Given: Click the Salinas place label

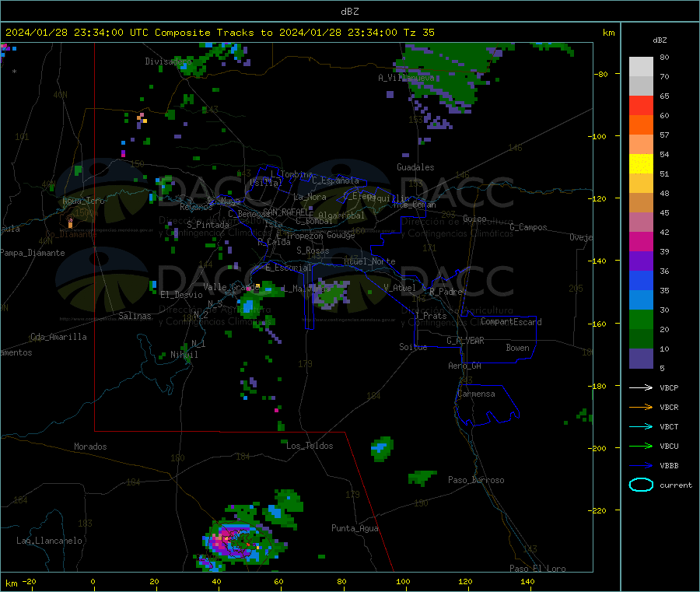Looking at the screenshot, I should click(x=135, y=316).
